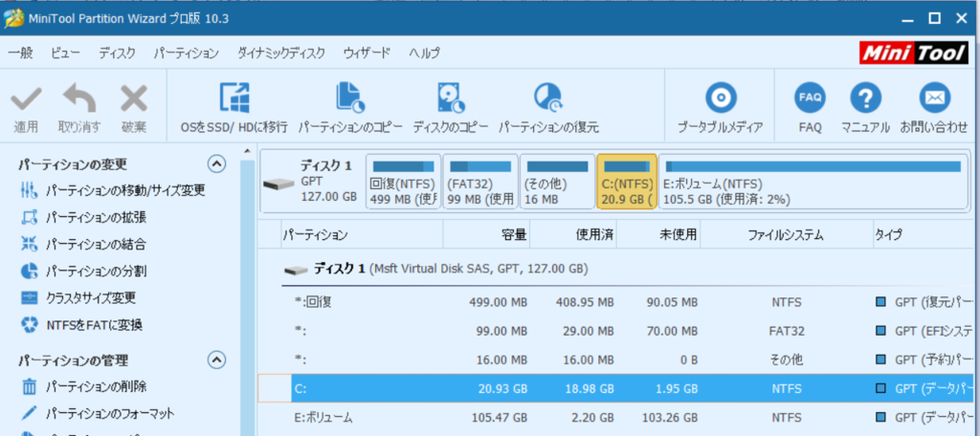Sort by タイプ column header
The image size is (980, 436).
(x=924, y=235)
